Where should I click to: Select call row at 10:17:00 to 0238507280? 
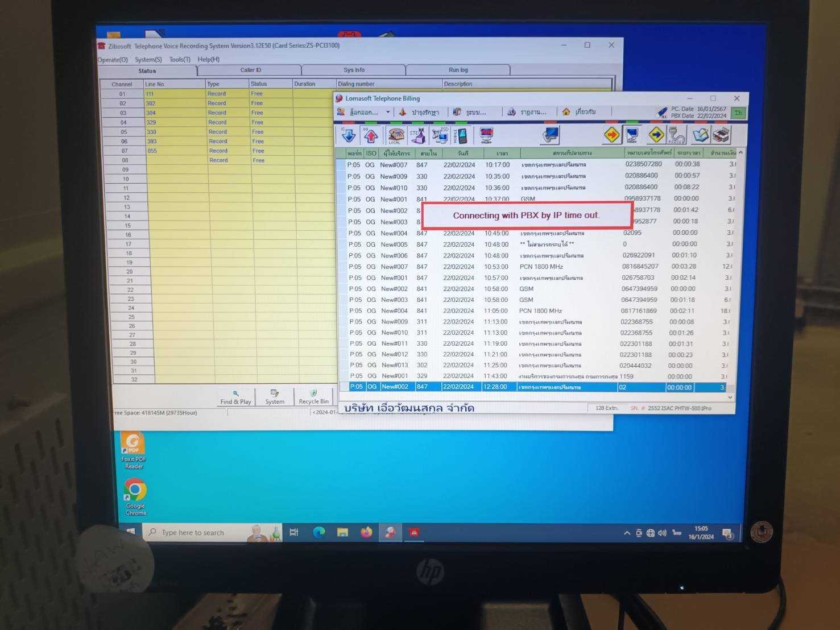pos(536,165)
